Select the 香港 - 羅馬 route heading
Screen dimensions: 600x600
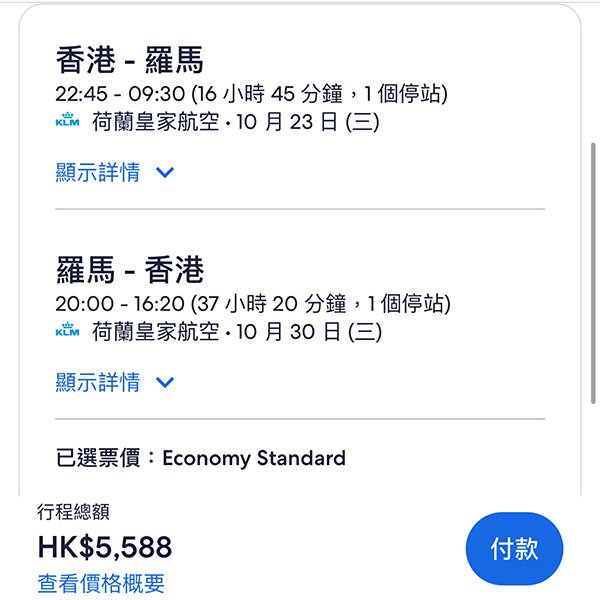(130, 61)
